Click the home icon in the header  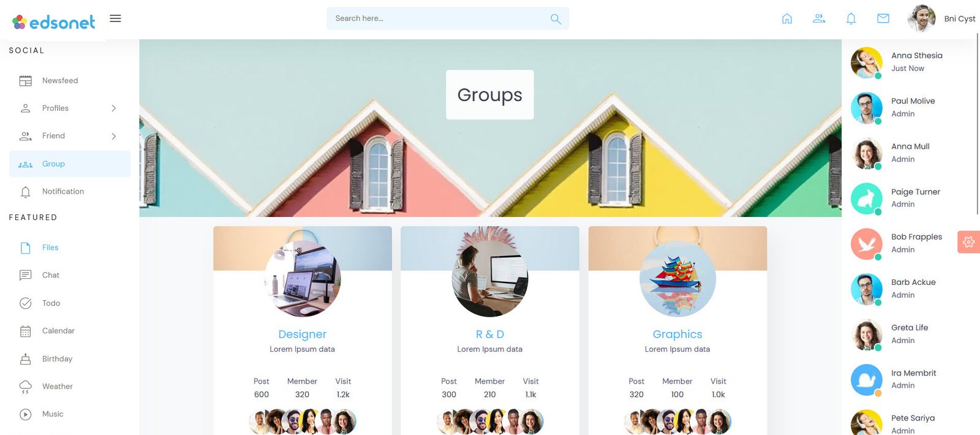(x=787, y=19)
